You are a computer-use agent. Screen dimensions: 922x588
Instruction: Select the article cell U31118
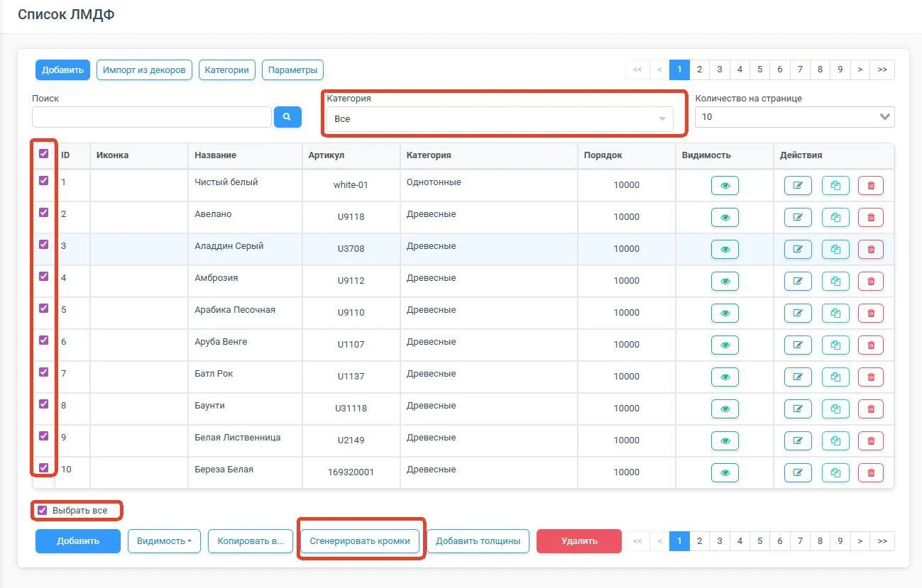point(351,408)
